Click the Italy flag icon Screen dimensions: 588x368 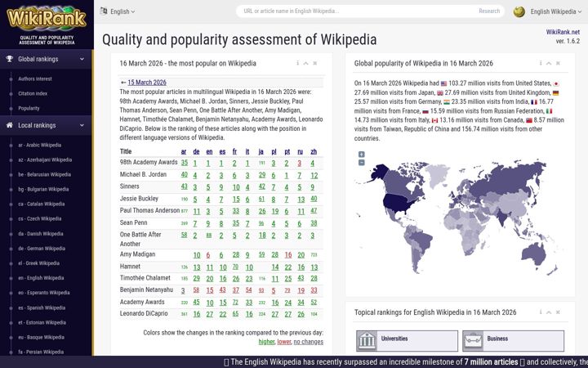pos(549,111)
